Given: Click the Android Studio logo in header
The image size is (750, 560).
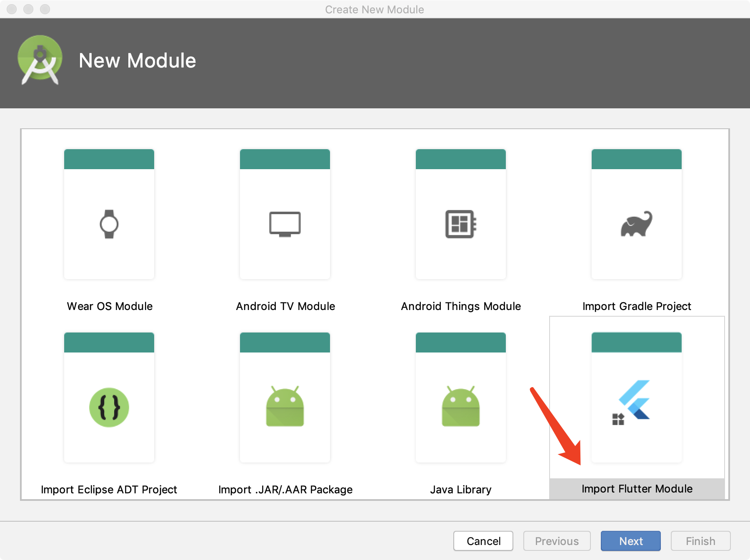Looking at the screenshot, I should (40, 60).
